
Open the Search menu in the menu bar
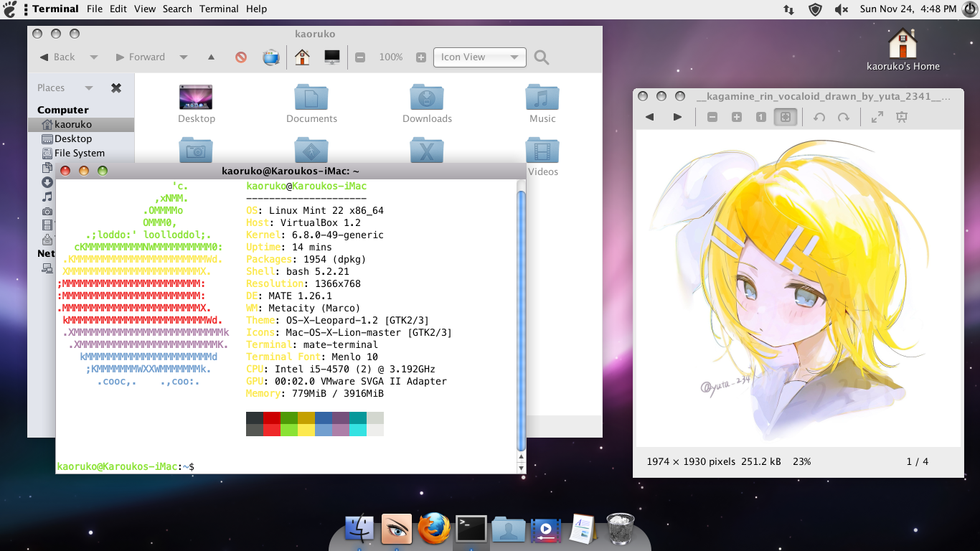click(177, 9)
